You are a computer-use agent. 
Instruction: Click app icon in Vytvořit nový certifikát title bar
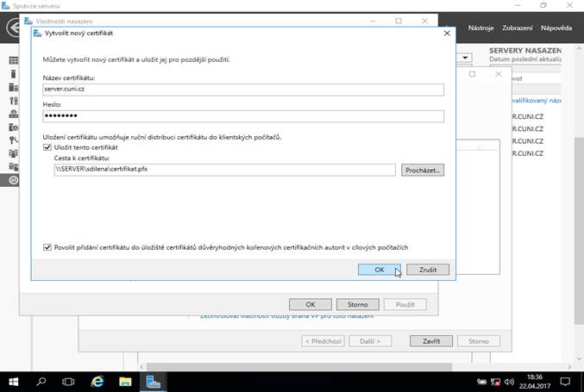pos(38,33)
